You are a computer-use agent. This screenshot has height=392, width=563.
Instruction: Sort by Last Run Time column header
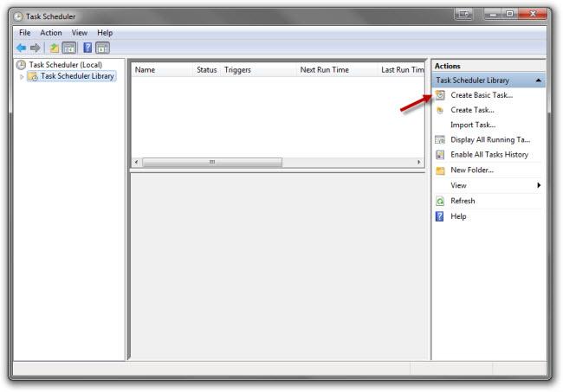401,70
